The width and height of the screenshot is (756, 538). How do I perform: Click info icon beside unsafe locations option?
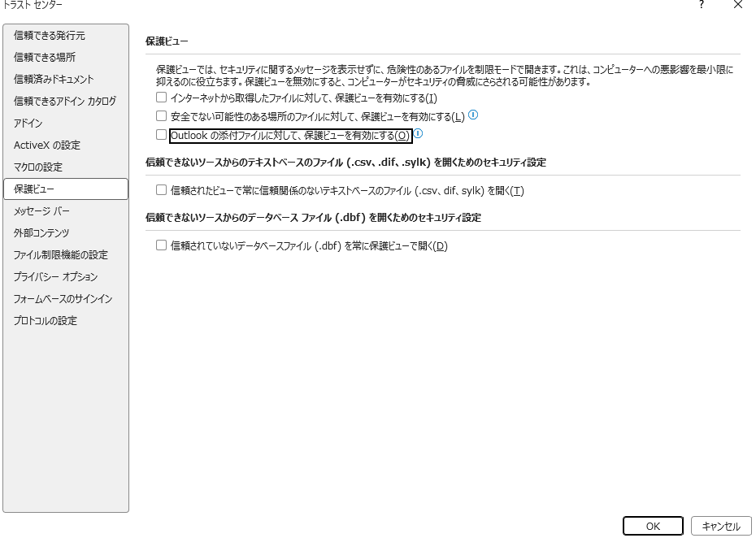pyautogui.click(x=473, y=115)
